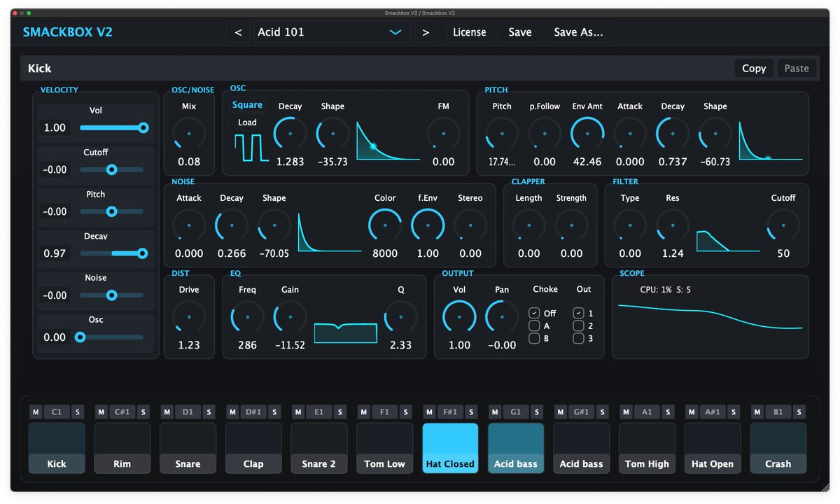Click the PITCH Shape knob
Image resolution: width=840 pixels, height=504 pixels.
click(715, 133)
